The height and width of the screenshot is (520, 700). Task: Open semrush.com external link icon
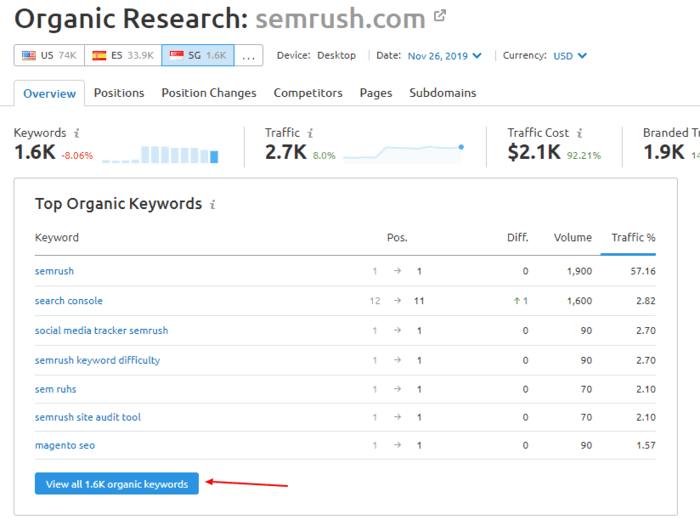click(440, 16)
